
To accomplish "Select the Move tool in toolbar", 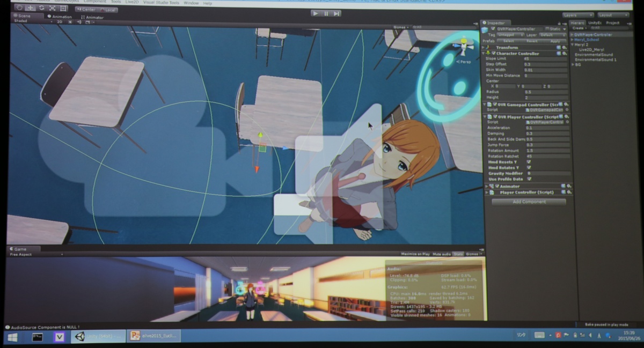I will click(31, 8).
